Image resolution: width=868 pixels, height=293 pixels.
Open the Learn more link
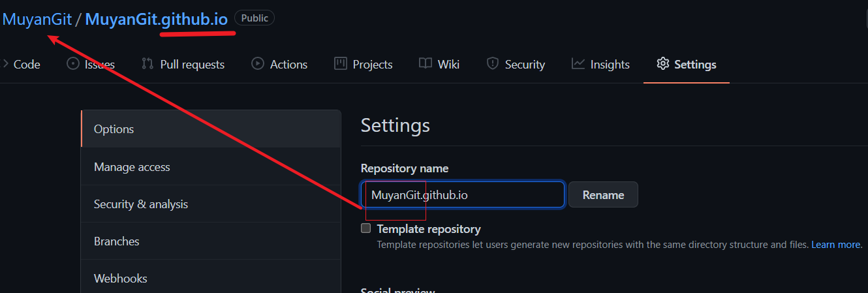point(836,245)
